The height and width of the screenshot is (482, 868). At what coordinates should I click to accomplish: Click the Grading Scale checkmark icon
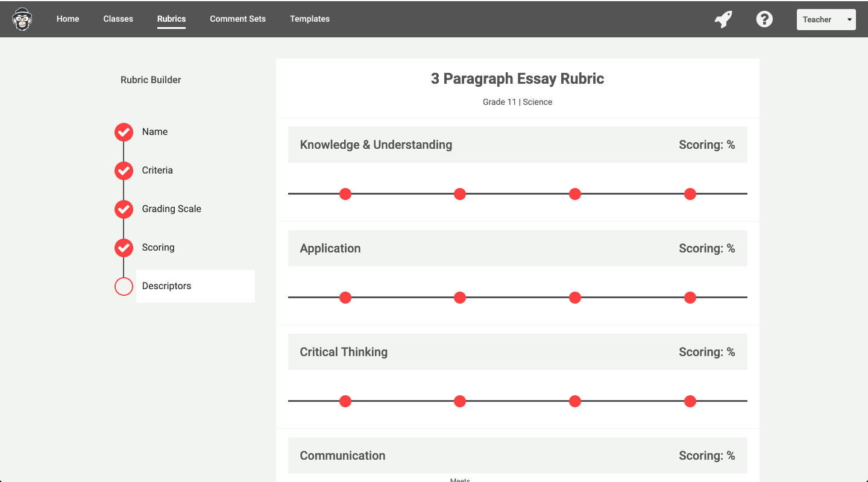point(124,209)
